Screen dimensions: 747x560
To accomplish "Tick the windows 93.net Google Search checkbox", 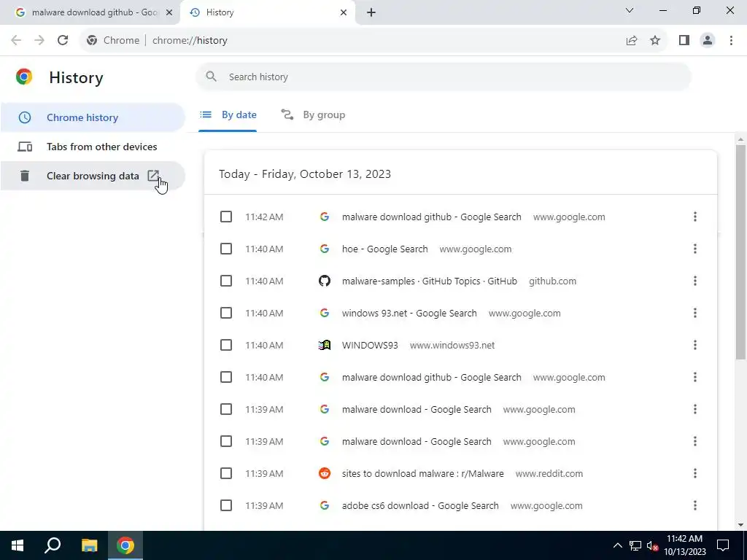I will [226, 313].
